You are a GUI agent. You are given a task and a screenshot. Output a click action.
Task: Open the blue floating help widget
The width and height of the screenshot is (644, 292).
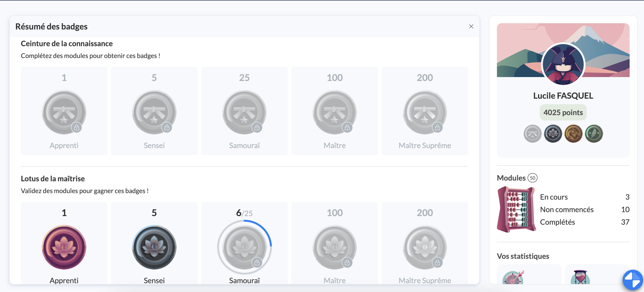pos(633,280)
